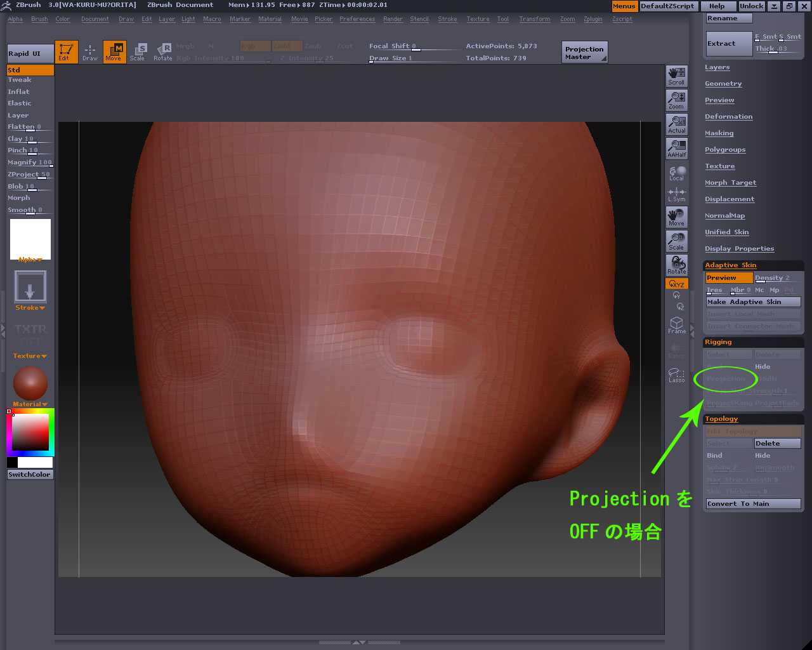Screen dimensions: 812x650
Task: Activate the Draw tool icon
Action: coord(90,51)
